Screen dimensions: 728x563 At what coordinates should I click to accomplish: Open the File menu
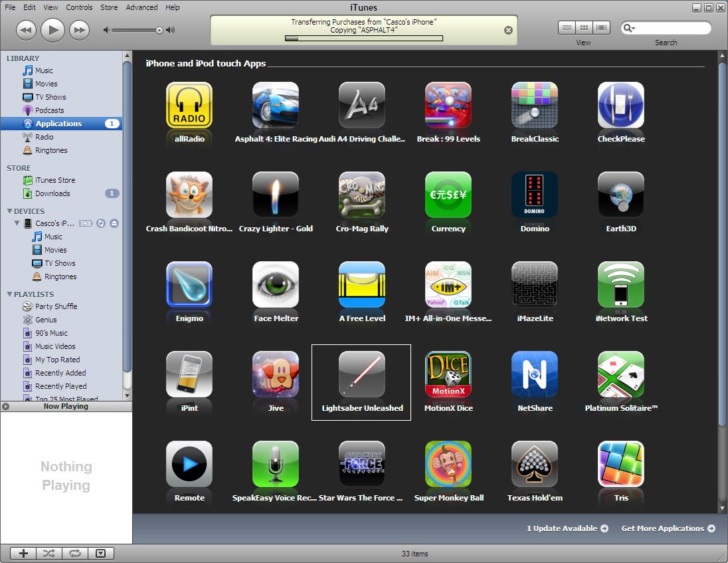10,7
